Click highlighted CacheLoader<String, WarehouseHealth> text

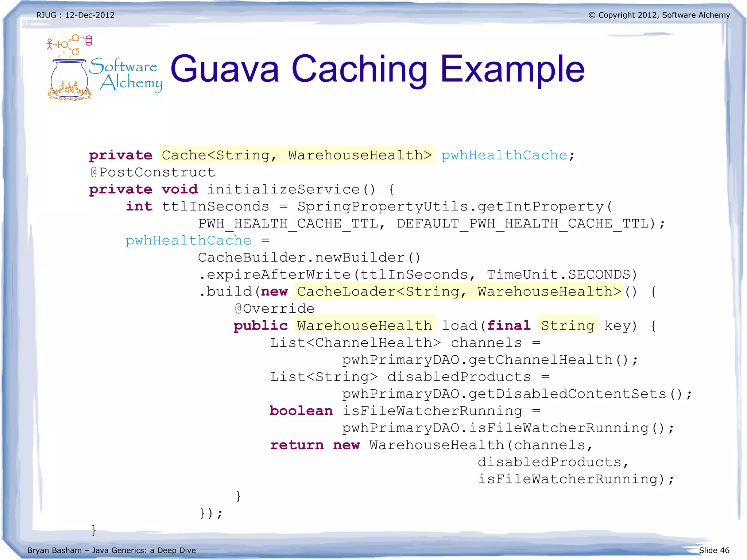pyautogui.click(x=459, y=291)
